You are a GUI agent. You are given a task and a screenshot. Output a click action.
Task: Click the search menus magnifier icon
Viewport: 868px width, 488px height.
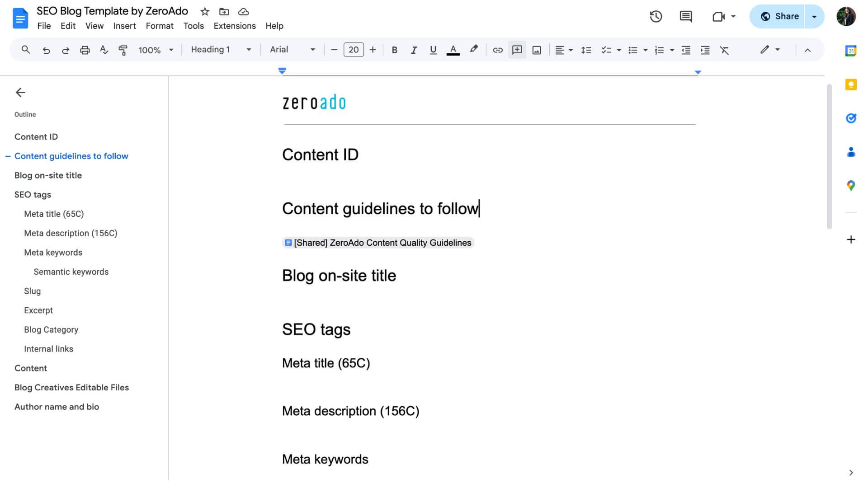pos(26,50)
